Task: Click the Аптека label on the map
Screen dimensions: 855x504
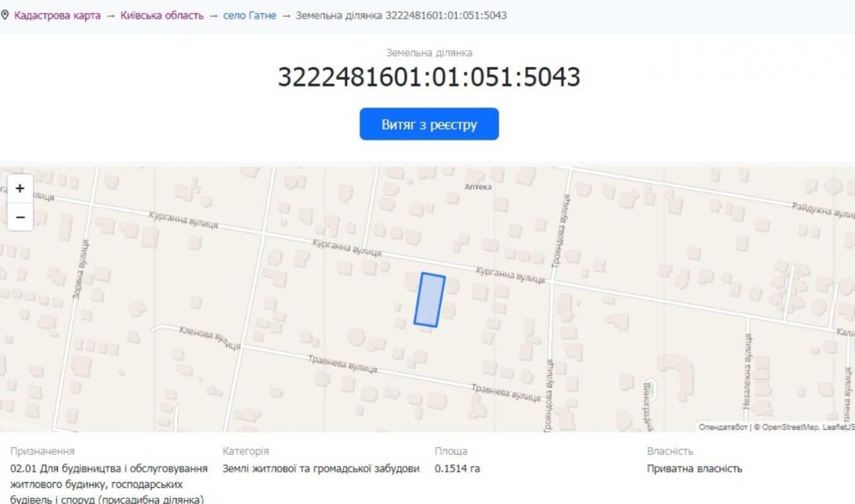Action: coord(478,187)
